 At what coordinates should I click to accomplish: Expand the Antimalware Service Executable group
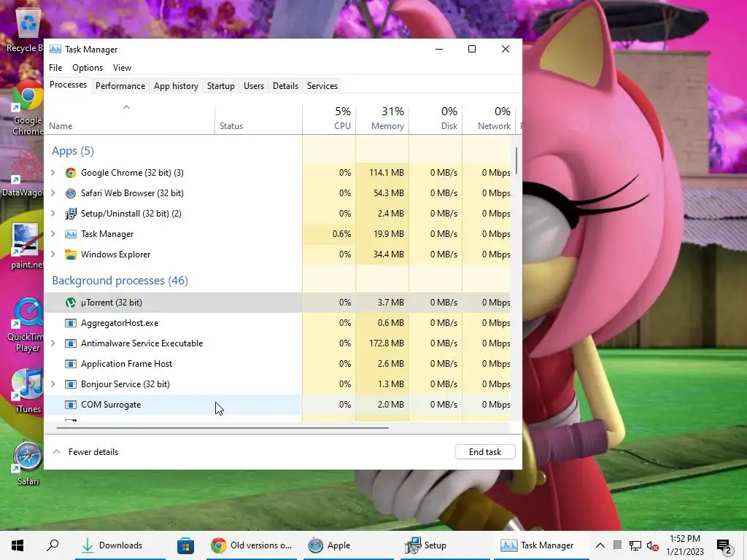(x=53, y=344)
